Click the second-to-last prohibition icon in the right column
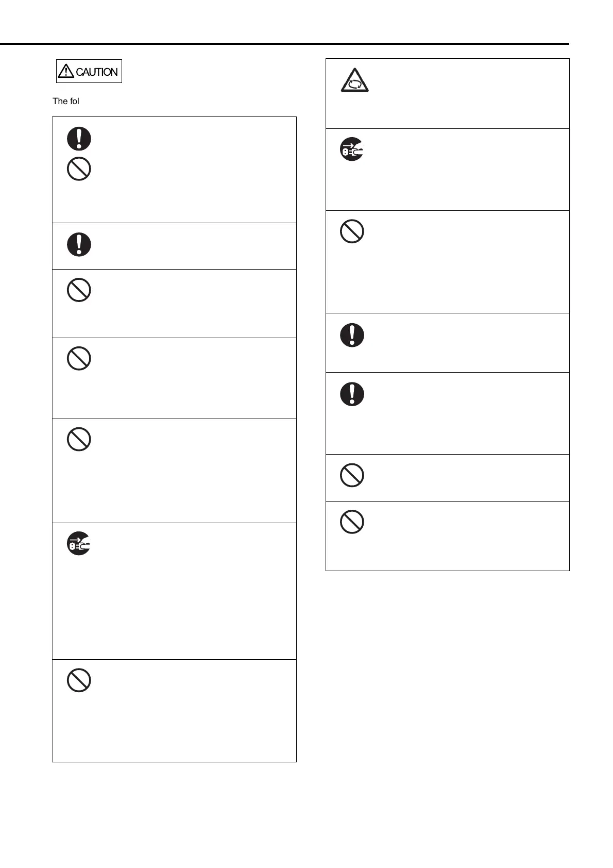 [x=352, y=475]
